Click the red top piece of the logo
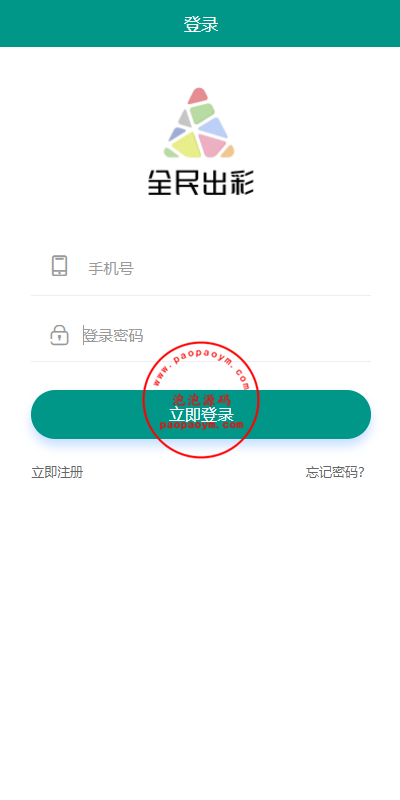This screenshot has height=800, width=400. 197,95
